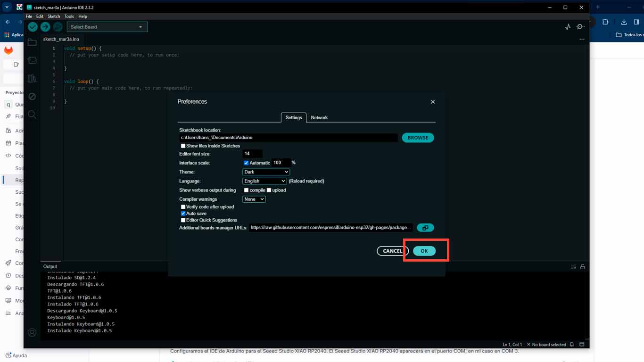This screenshot has width=644, height=362.
Task: Click the Sketchbook location path field
Action: click(289, 138)
